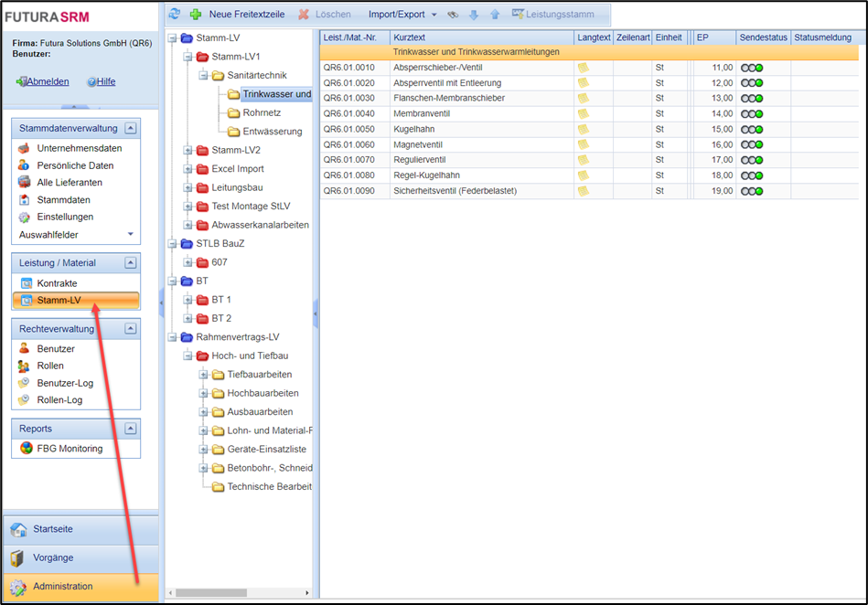Click the move up arrow icon in toolbar

(495, 14)
